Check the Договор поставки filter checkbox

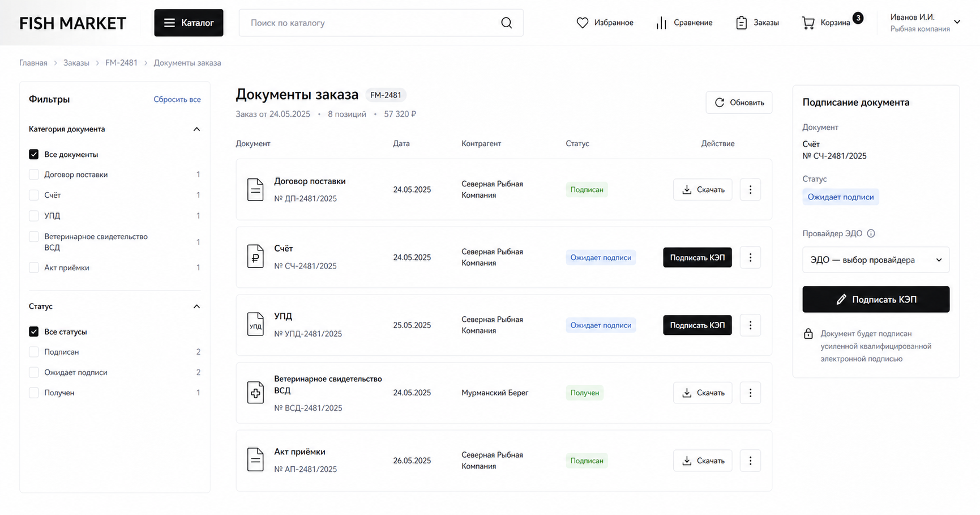[34, 174]
